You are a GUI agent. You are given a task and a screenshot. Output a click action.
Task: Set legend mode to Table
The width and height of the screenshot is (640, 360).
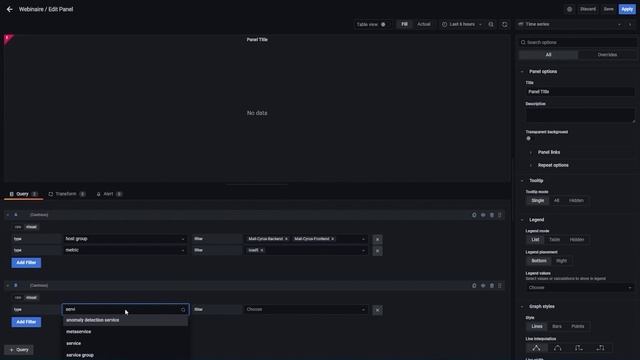pos(554,240)
